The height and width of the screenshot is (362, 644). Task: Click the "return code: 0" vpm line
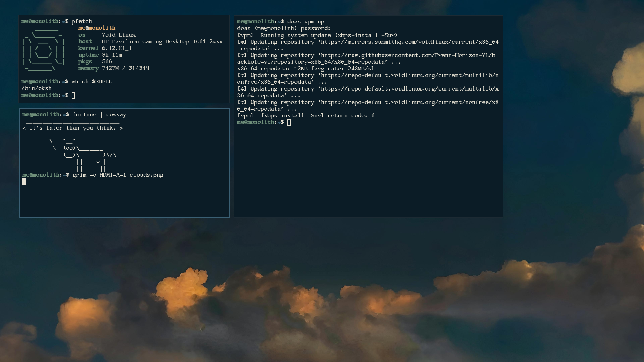(x=306, y=116)
